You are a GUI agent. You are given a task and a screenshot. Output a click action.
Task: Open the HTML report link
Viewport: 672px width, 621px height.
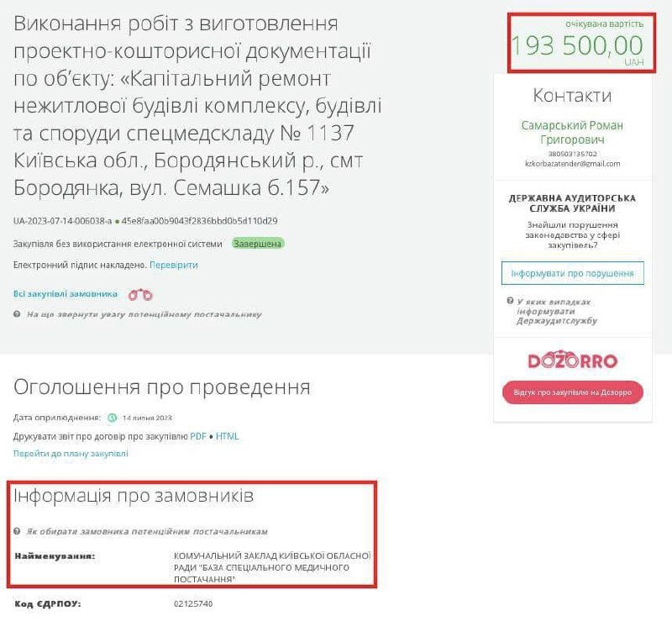pyautogui.click(x=228, y=436)
